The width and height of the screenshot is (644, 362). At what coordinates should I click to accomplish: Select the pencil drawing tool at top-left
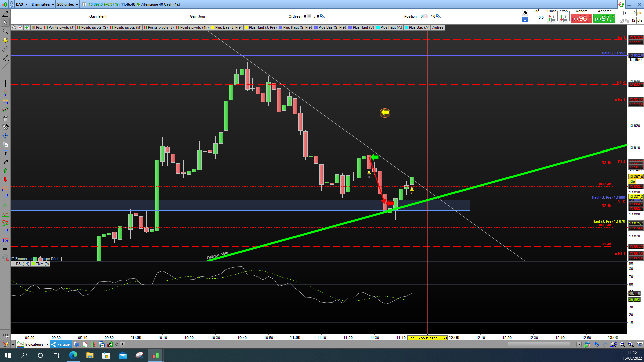pyautogui.click(x=5, y=14)
